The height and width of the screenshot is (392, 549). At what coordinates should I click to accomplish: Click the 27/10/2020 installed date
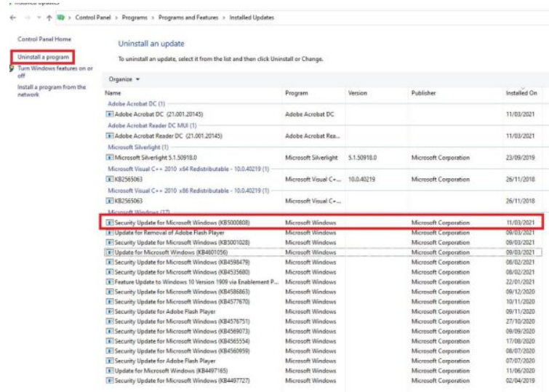tap(521, 321)
